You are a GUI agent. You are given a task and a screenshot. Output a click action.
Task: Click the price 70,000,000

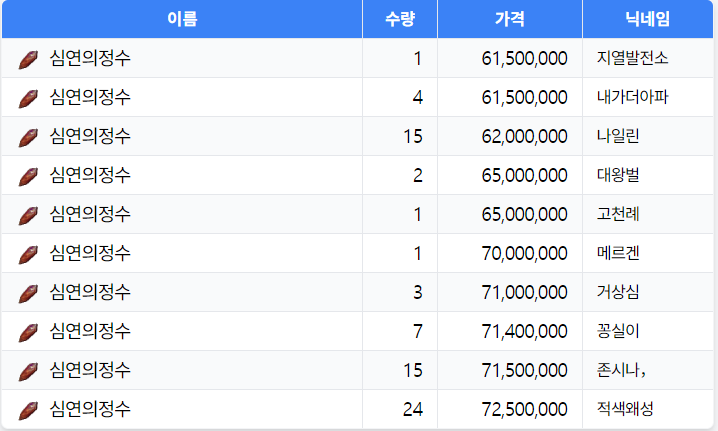pyautogui.click(x=524, y=253)
